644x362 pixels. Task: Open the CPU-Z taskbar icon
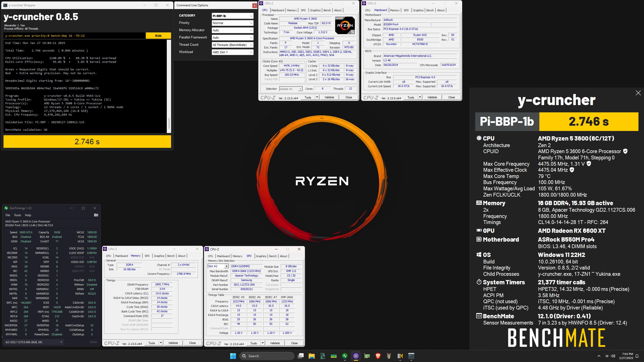point(356,356)
